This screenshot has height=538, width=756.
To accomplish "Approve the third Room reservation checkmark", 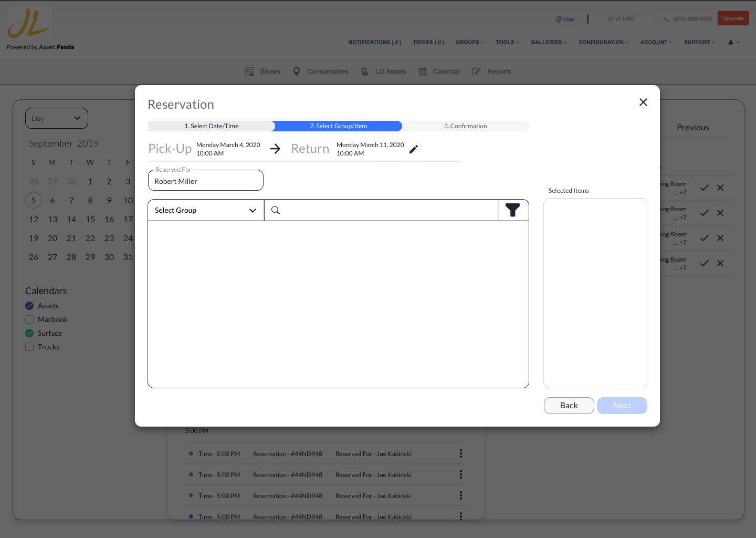I will point(705,238).
